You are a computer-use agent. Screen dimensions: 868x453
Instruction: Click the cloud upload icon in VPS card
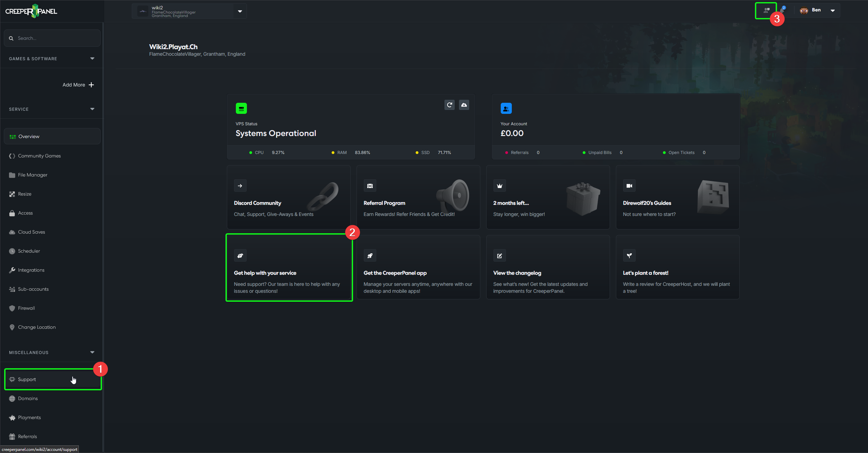pyautogui.click(x=464, y=105)
